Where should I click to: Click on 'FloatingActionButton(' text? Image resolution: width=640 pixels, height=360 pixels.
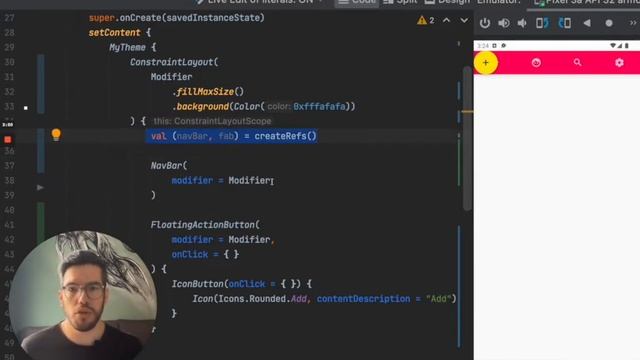point(205,225)
